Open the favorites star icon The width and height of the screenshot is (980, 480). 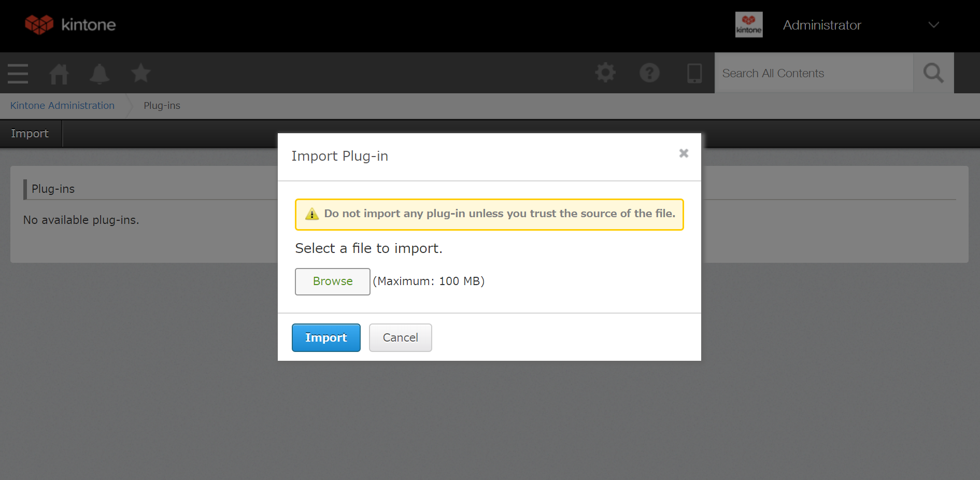[x=140, y=74]
